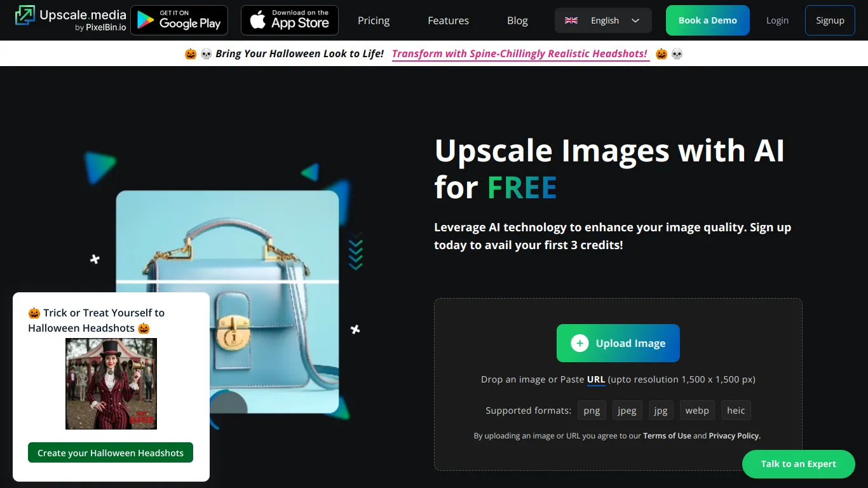Click the Book a Demo button
This screenshot has width=868, height=488.
708,20
